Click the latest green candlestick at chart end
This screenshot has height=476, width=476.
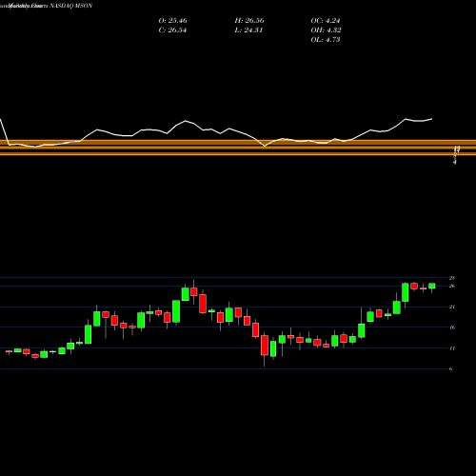click(x=432, y=286)
